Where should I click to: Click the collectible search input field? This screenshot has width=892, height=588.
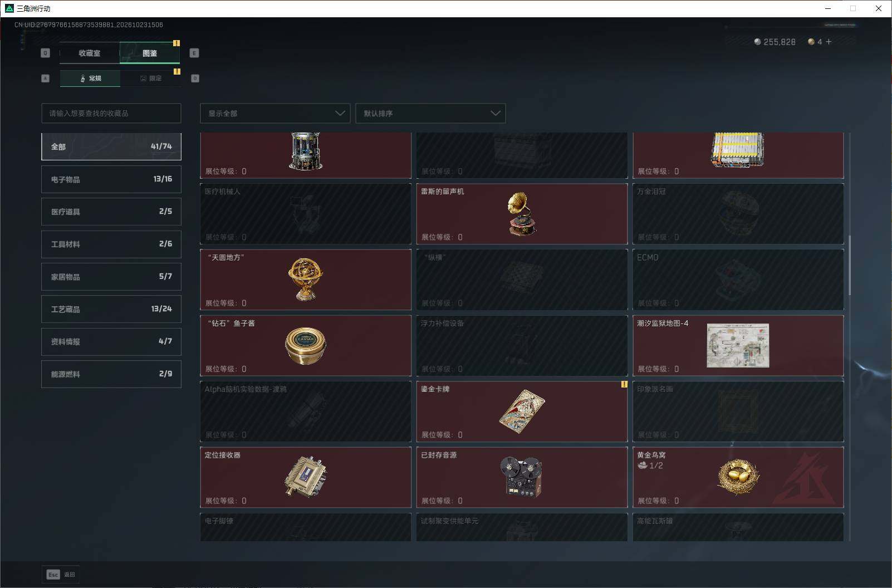click(111, 113)
